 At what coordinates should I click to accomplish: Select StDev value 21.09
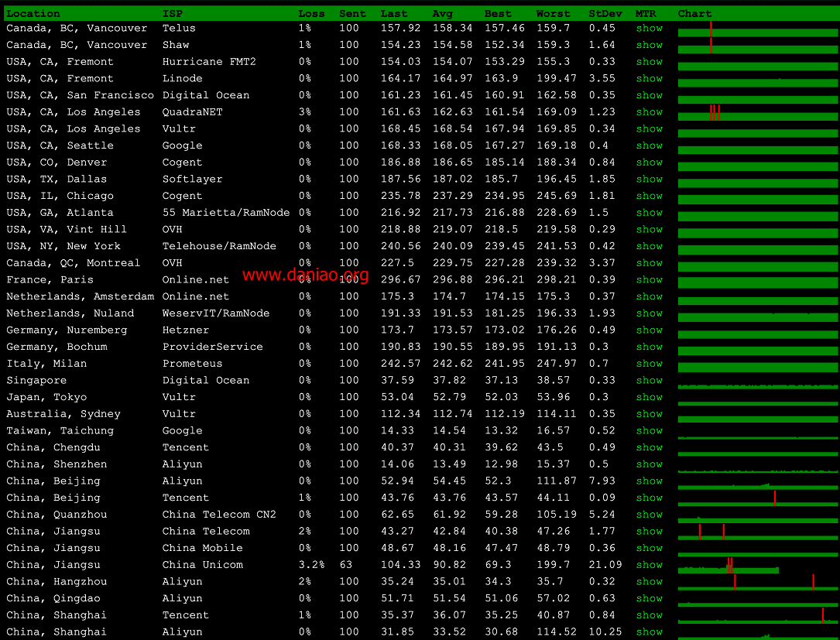(605, 565)
